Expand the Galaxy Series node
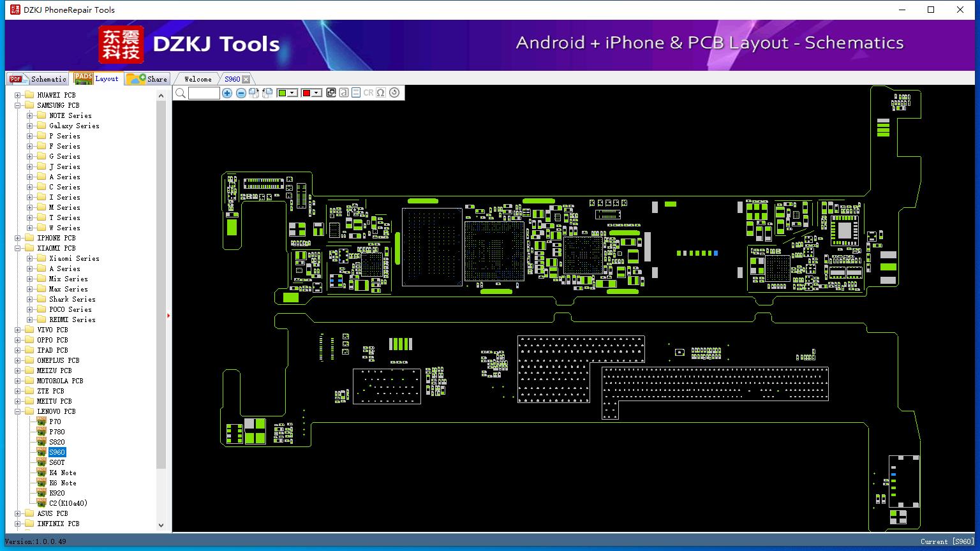 [x=30, y=126]
